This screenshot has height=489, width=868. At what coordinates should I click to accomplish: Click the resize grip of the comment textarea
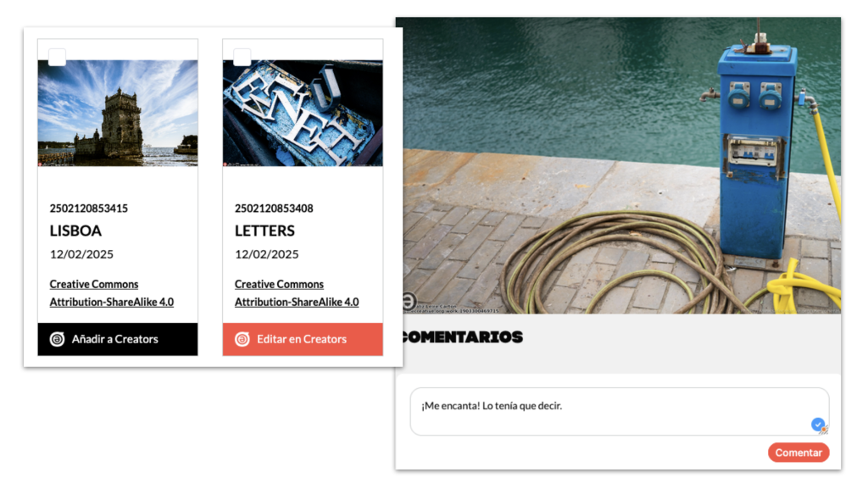pos(824,430)
